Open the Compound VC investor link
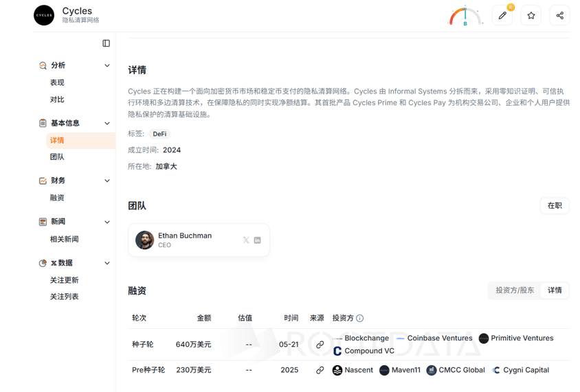Image resolution: width=580 pixels, height=392 pixels. [x=369, y=351]
